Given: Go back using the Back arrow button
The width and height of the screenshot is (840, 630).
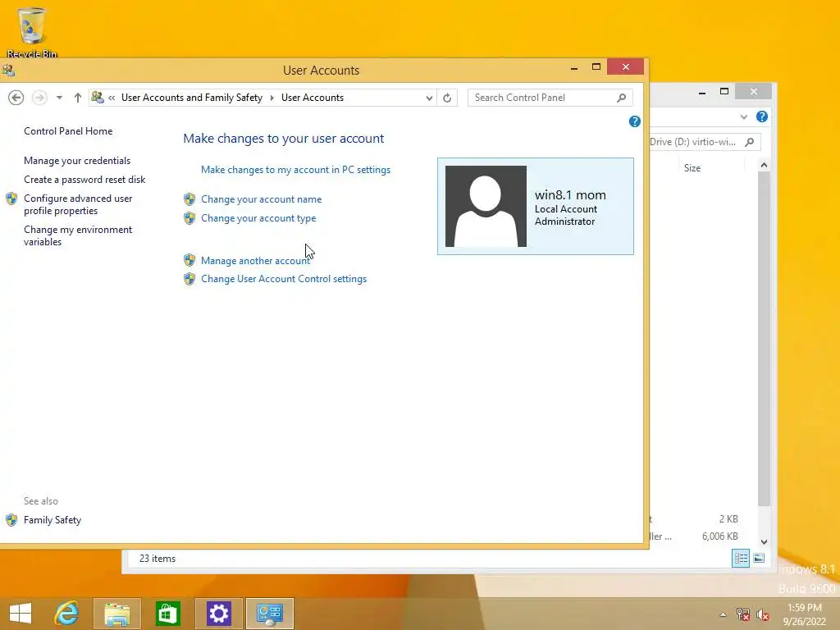Looking at the screenshot, I should (x=16, y=98).
